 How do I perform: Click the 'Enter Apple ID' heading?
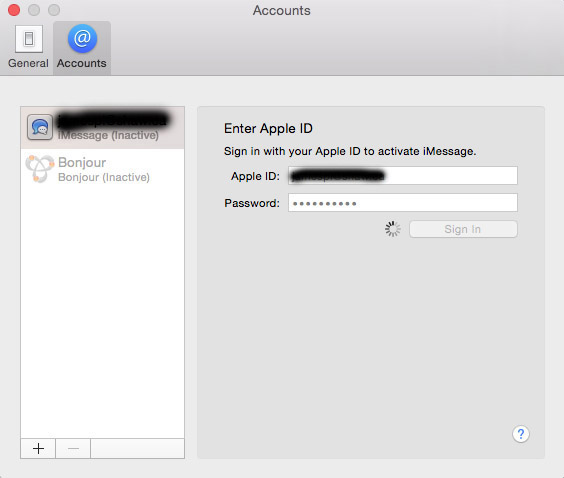pyautogui.click(x=268, y=128)
